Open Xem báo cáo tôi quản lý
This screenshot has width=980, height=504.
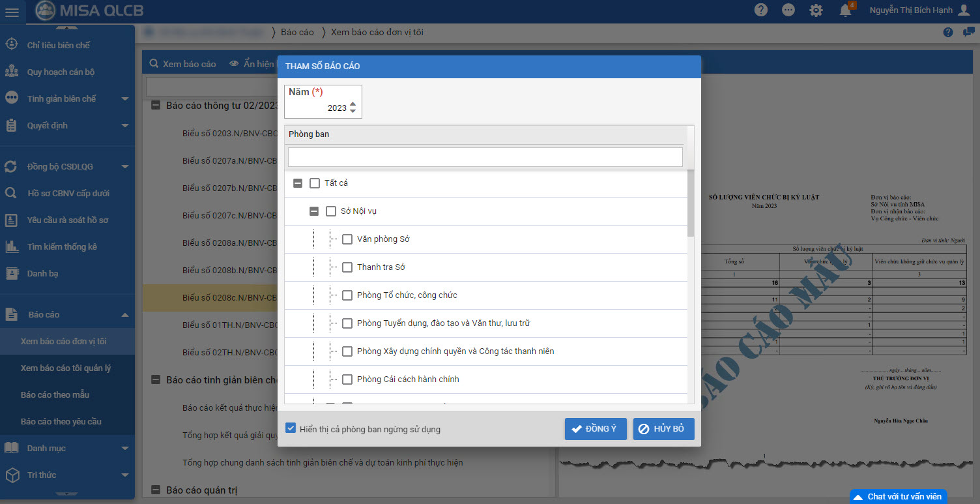[66, 368]
